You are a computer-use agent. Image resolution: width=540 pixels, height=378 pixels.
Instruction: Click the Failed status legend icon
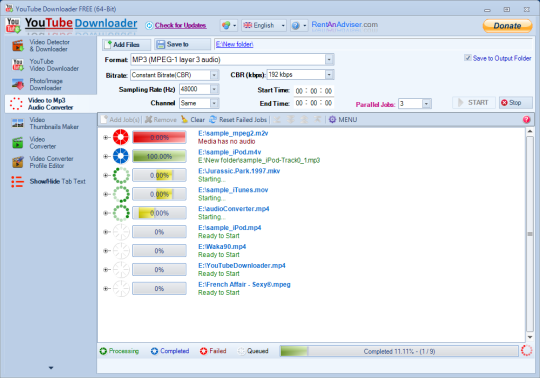click(204, 351)
